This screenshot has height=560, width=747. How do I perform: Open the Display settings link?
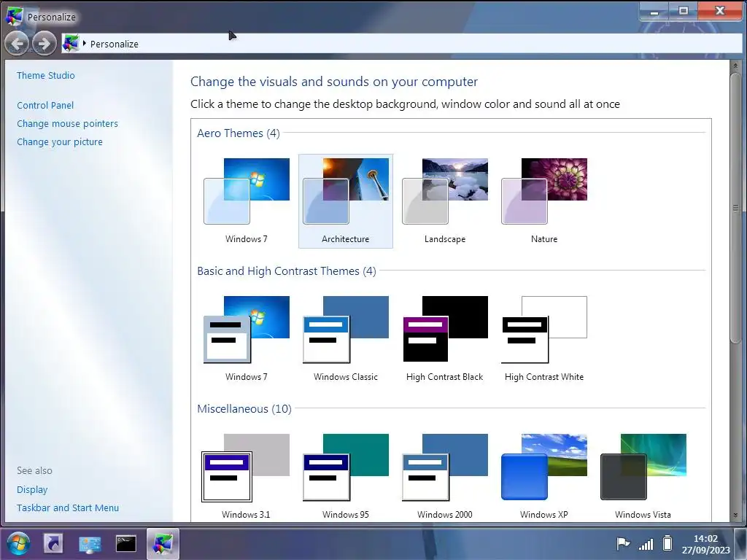pos(32,489)
